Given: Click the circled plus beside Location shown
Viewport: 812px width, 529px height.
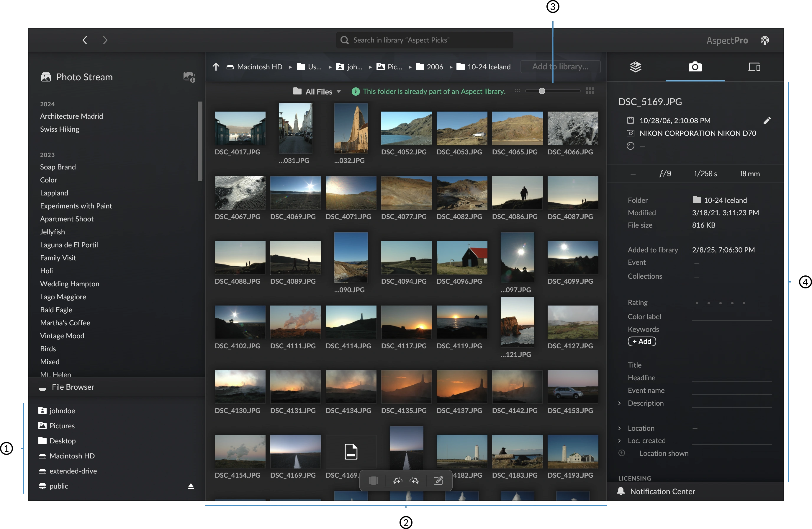Looking at the screenshot, I should (x=622, y=453).
